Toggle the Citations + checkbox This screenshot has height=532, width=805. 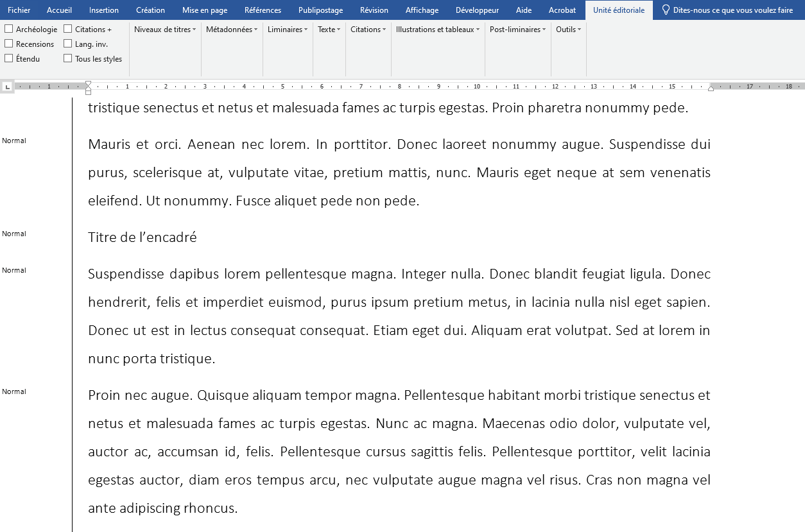68,29
